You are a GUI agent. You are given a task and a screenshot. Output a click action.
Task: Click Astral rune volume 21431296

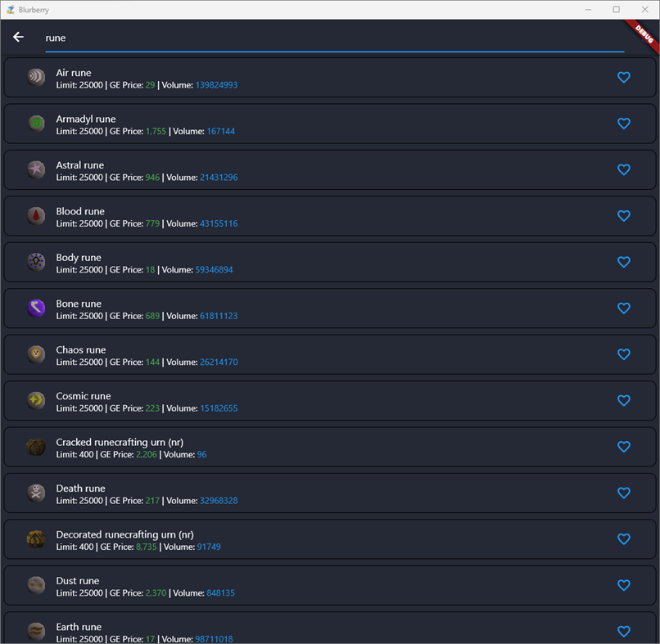219,178
